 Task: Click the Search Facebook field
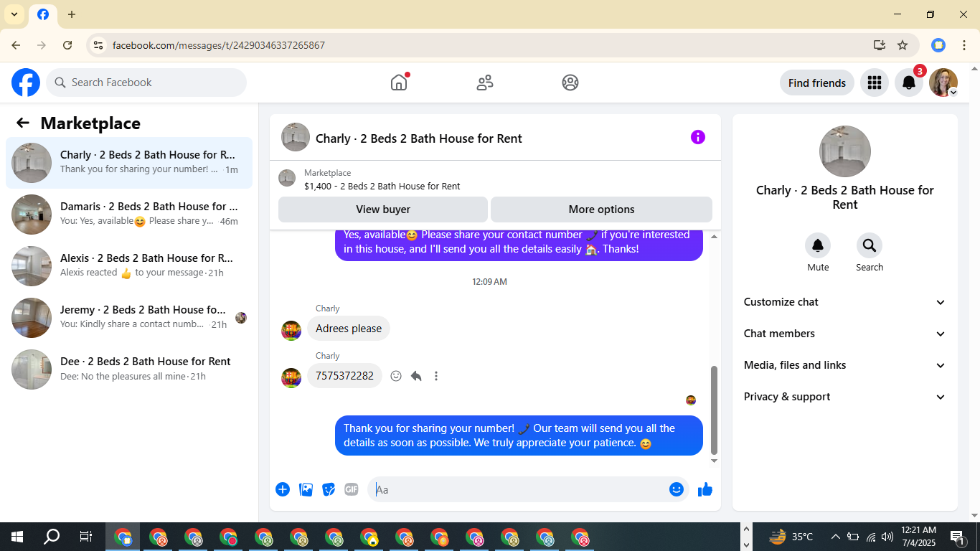click(x=146, y=83)
